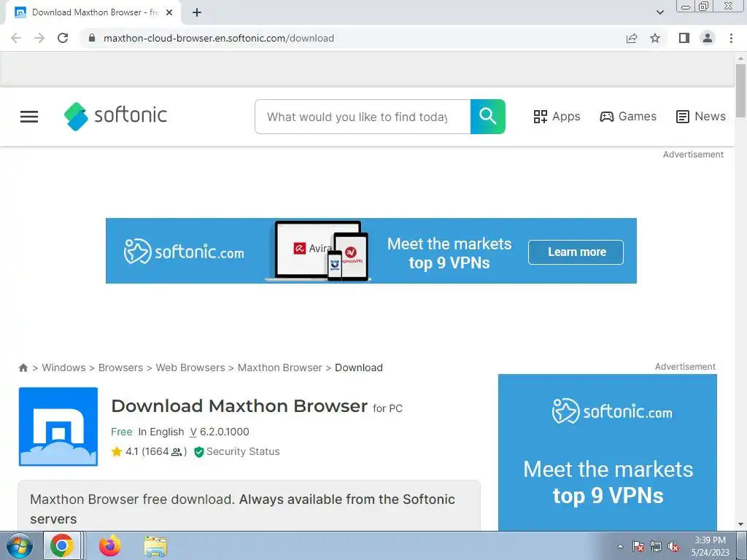
Task: Go to home via breadcrumb house icon
Action: coord(23,367)
